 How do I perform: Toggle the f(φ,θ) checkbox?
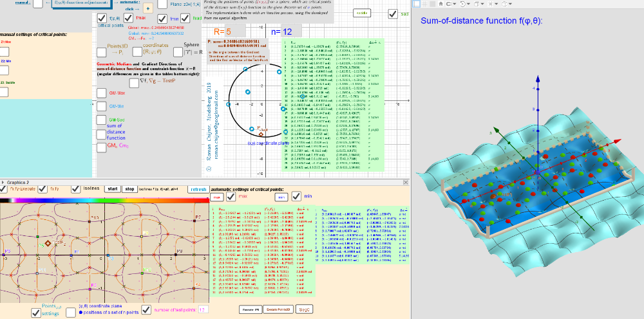click(x=102, y=19)
